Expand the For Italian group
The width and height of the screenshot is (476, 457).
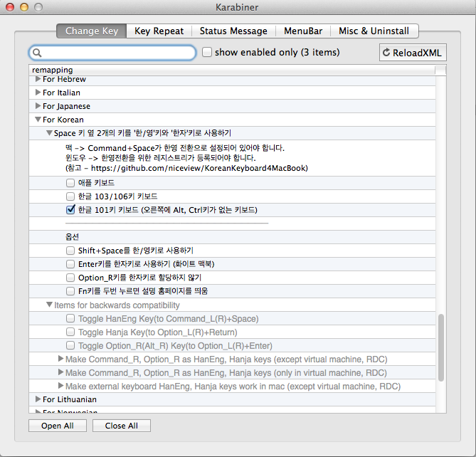(x=38, y=93)
